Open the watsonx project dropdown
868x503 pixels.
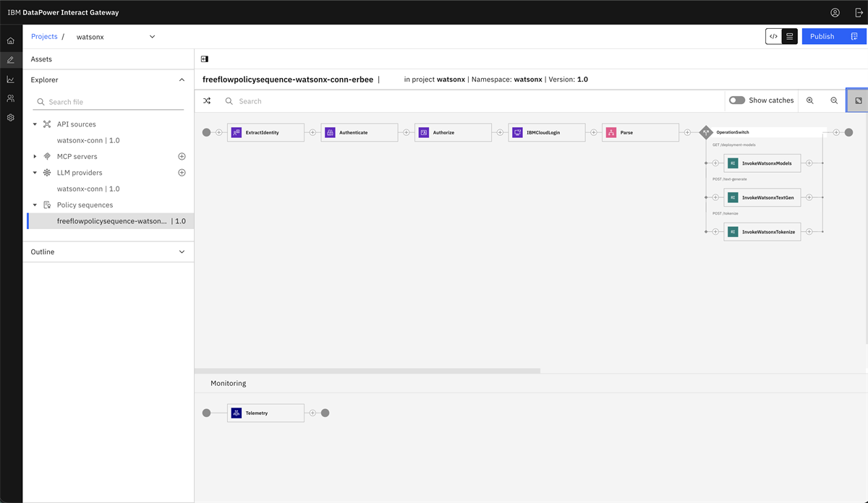pyautogui.click(x=116, y=37)
